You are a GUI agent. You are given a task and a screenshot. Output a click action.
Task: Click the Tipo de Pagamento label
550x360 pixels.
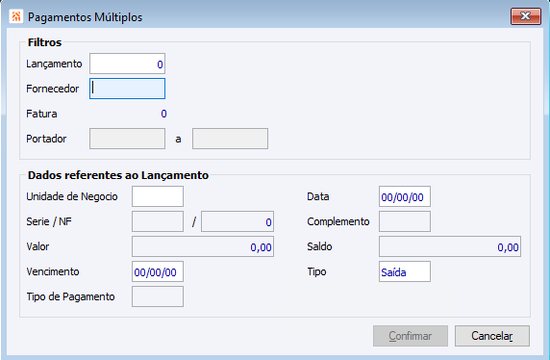71,297
